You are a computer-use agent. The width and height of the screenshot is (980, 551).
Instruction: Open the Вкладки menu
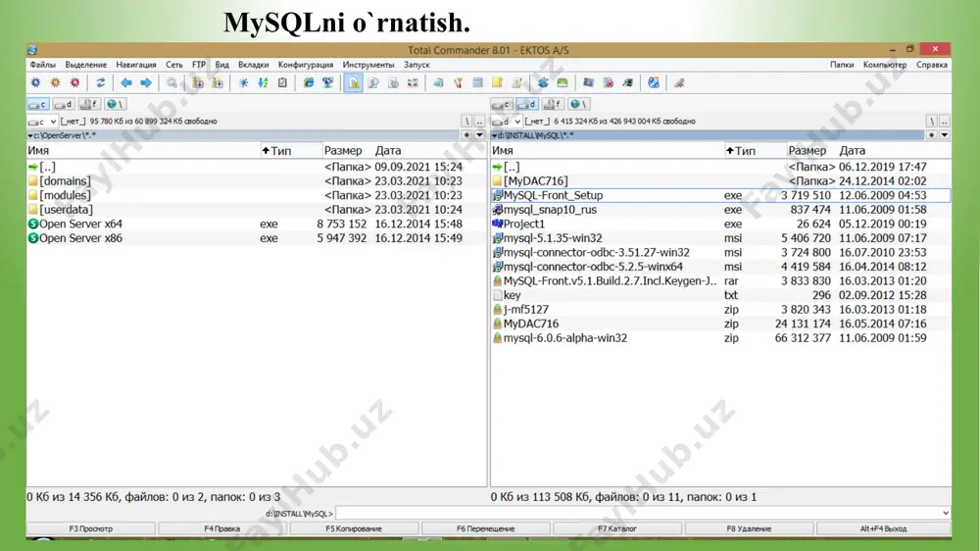253,65
